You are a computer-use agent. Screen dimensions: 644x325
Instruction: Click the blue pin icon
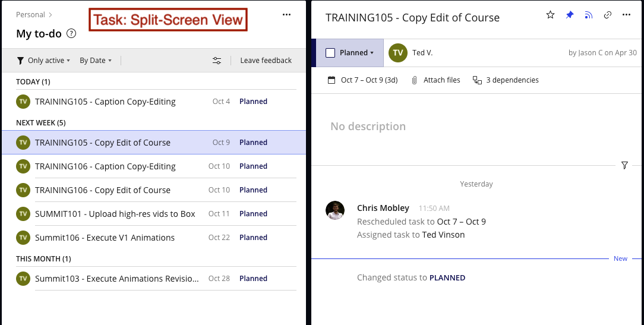[x=570, y=15]
